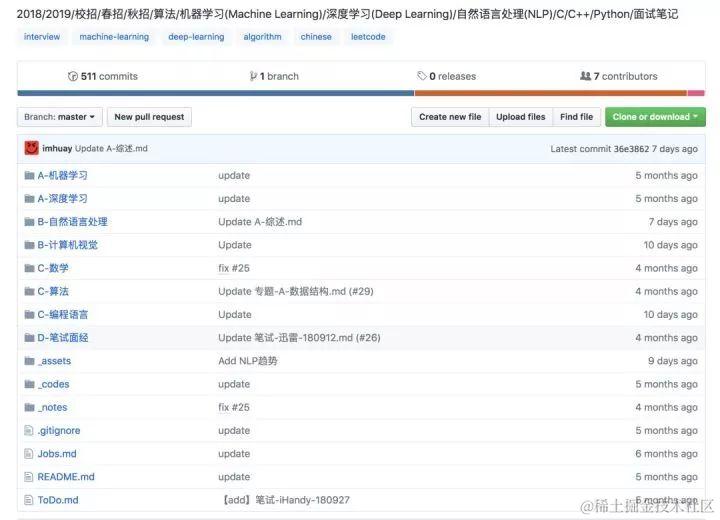Select the algorithm topic tag
This screenshot has height=520, width=720.
click(263, 37)
